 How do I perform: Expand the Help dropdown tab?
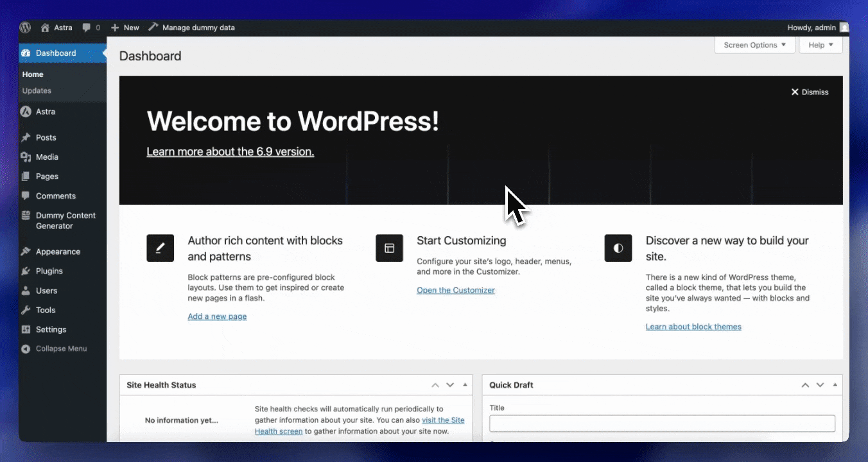tap(820, 45)
